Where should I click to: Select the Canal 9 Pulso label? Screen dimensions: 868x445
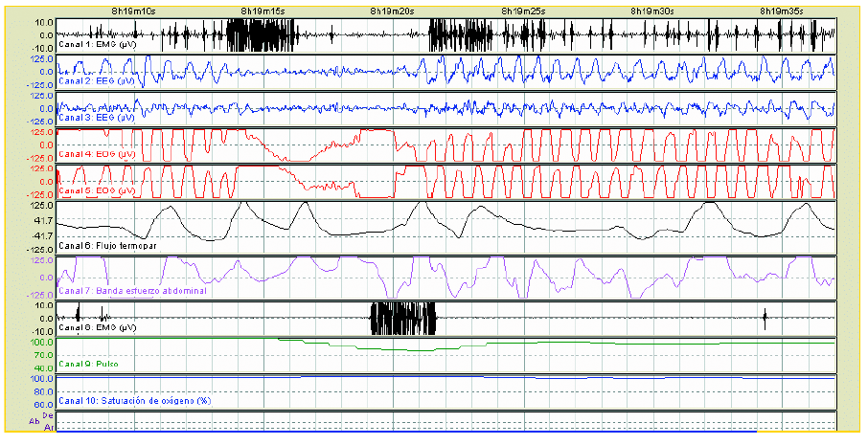pyautogui.click(x=81, y=365)
